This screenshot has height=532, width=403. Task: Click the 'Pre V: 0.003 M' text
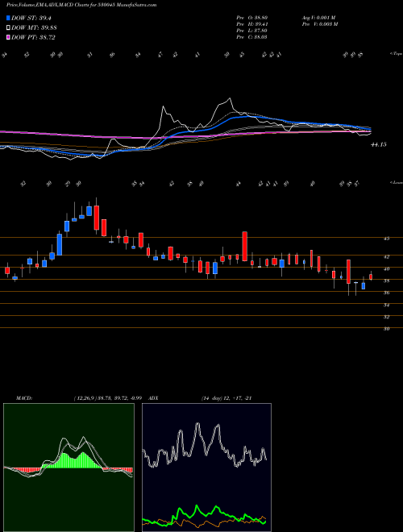click(319, 24)
